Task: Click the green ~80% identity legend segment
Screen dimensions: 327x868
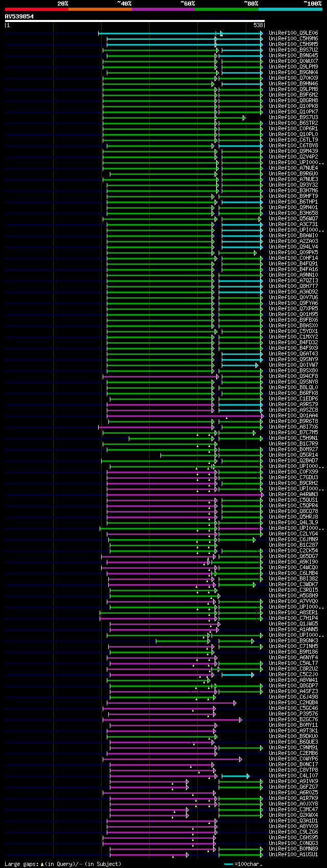Action: [226, 9]
